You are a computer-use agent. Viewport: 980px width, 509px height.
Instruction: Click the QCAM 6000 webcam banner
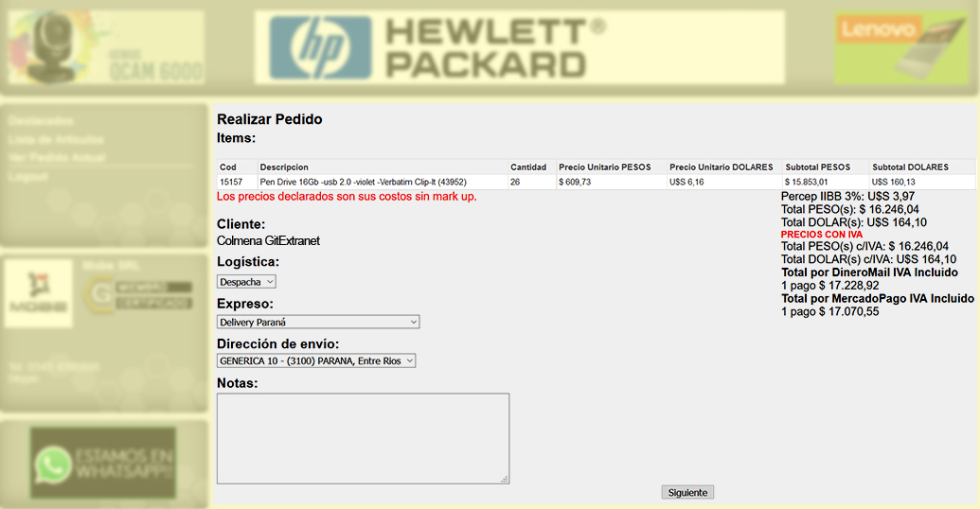click(x=105, y=48)
